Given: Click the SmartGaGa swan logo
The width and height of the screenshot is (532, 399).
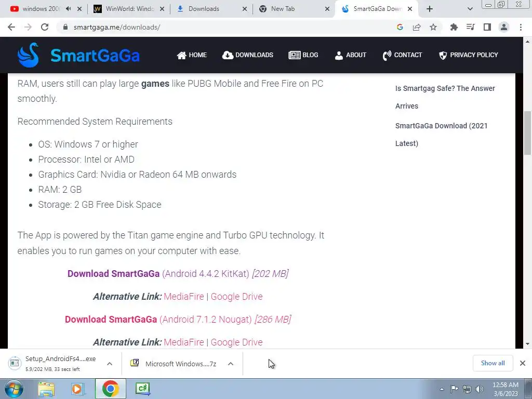Looking at the screenshot, I should 29,55.
